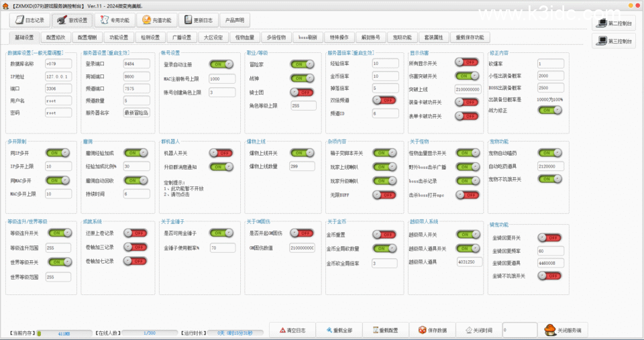Switch to 第二控制台 computer button
The width and height of the screenshot is (644, 340).
click(x=615, y=23)
